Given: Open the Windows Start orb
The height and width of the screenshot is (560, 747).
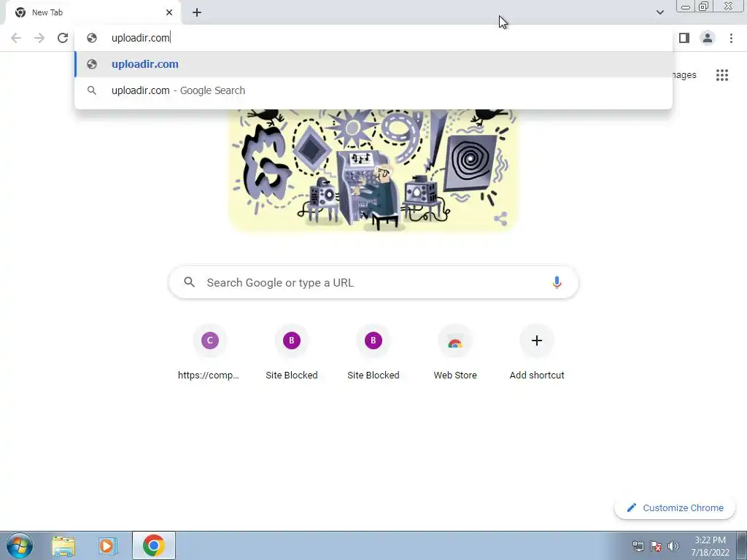Looking at the screenshot, I should [20, 545].
